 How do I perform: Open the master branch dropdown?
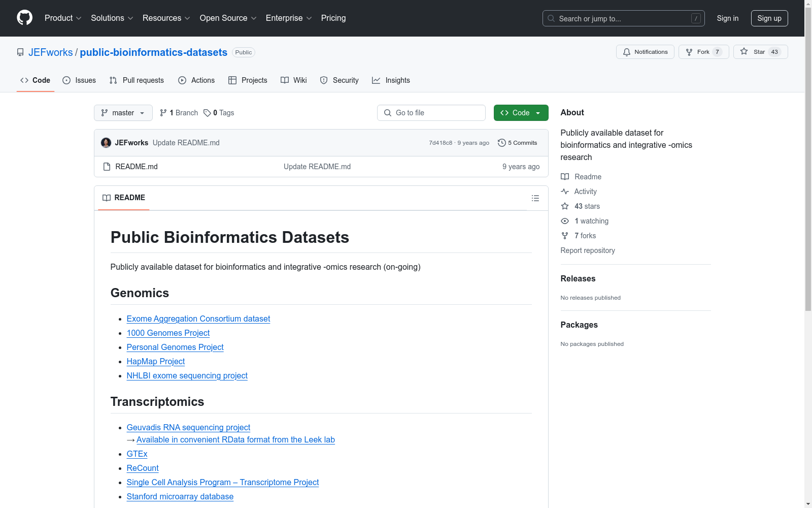coord(123,113)
